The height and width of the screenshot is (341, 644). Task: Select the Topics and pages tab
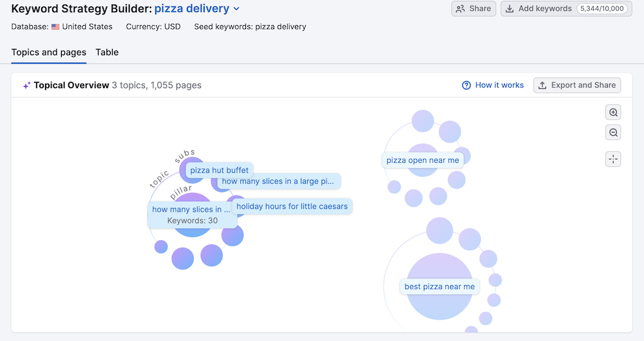[x=49, y=52]
